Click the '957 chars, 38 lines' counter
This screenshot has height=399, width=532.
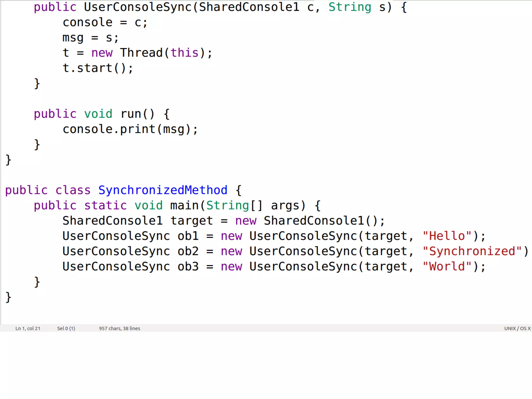pos(119,328)
